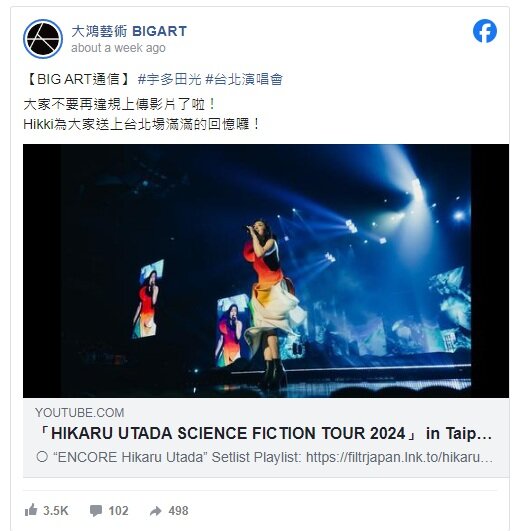Click the share arrow icon
The image size is (514, 531).
[x=156, y=511]
